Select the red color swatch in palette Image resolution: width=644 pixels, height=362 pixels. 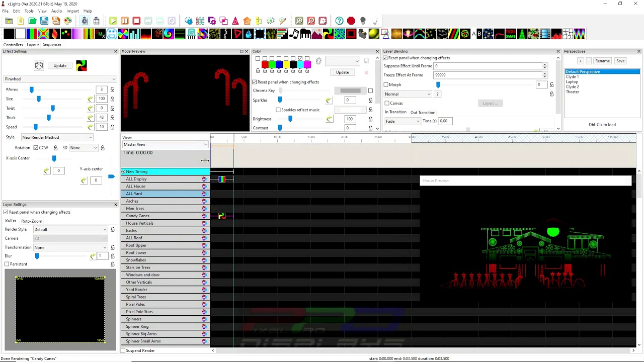[x=265, y=65]
